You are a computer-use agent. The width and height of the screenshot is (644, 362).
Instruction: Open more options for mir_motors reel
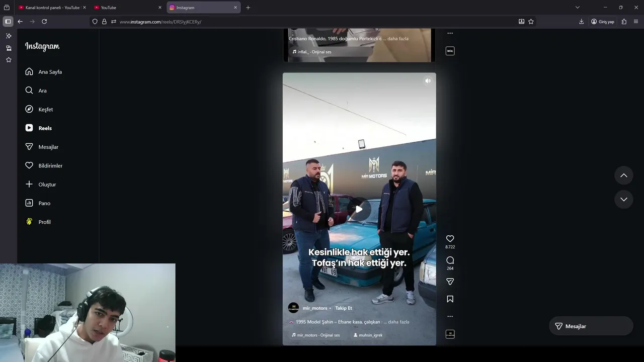point(450,316)
